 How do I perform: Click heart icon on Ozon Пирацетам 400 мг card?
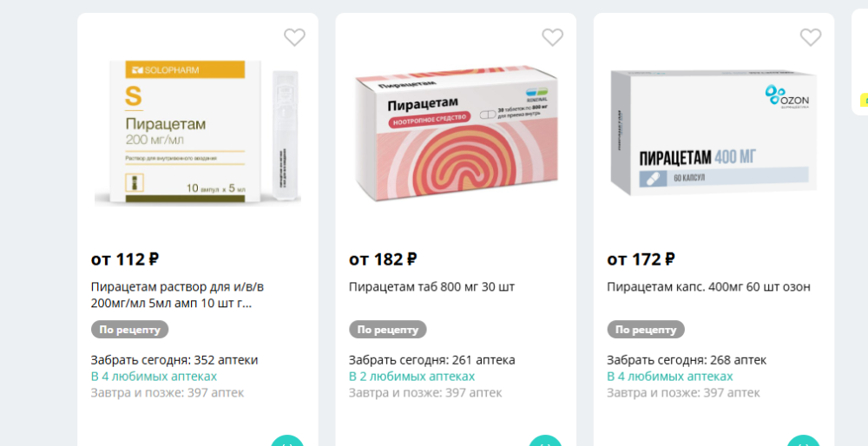tap(811, 37)
